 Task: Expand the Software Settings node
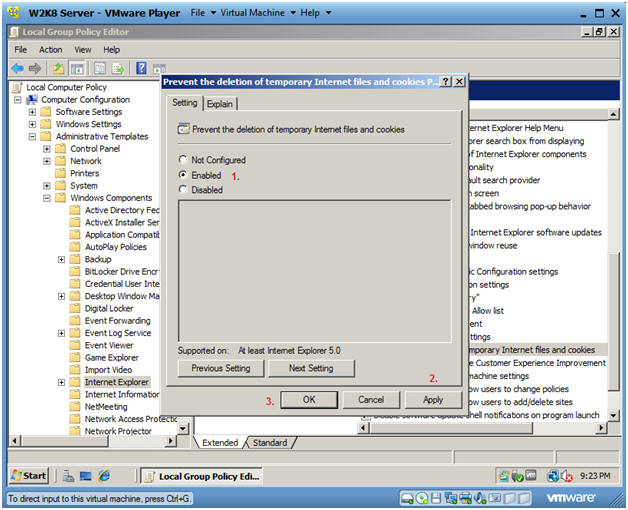tap(32, 112)
